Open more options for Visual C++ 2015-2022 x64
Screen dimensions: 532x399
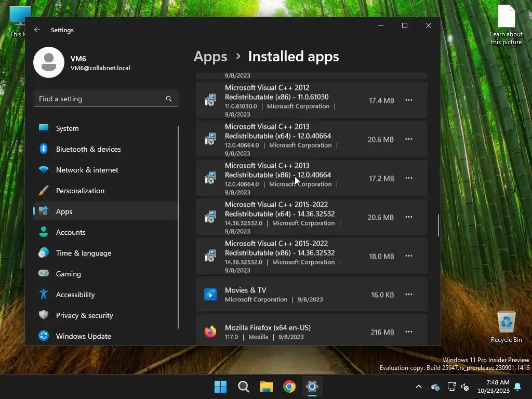(x=409, y=217)
